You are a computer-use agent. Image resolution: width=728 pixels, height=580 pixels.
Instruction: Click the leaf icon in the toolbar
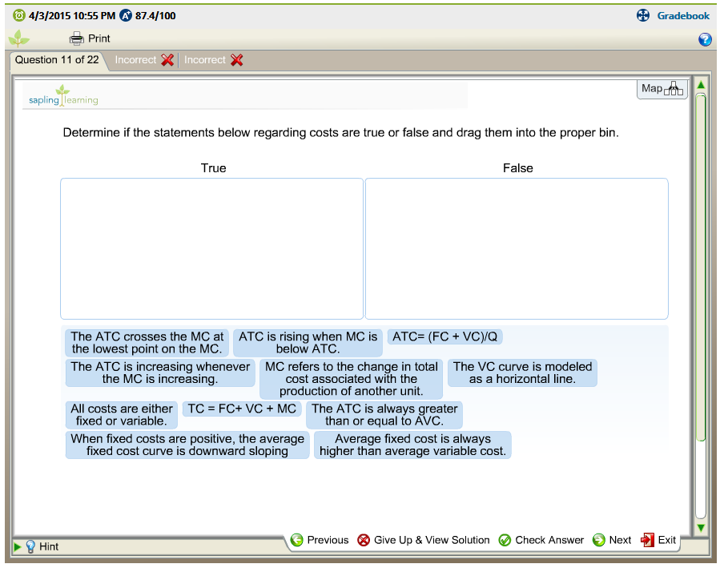[18, 38]
